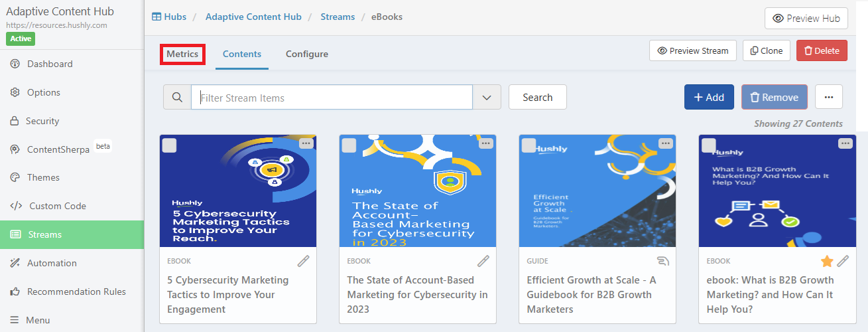
Task: Click the pencil icon on the B2B Growth Marketing card
Action: pyautogui.click(x=843, y=261)
